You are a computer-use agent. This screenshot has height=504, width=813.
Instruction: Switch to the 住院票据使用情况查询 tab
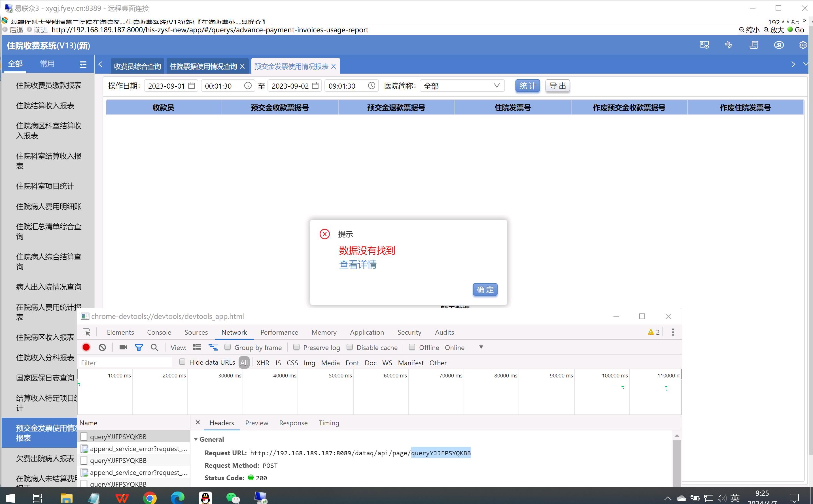point(203,66)
